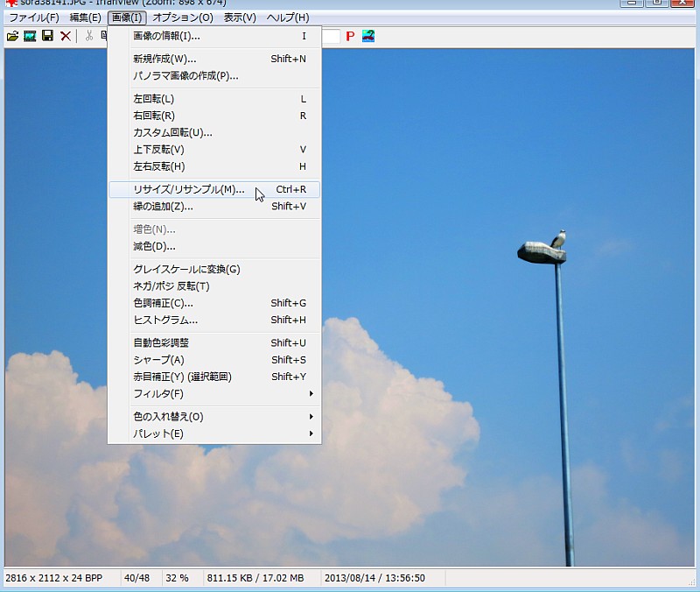Open the オプション(O) menu
Screen dimensions: 700x592
pyautogui.click(x=183, y=18)
